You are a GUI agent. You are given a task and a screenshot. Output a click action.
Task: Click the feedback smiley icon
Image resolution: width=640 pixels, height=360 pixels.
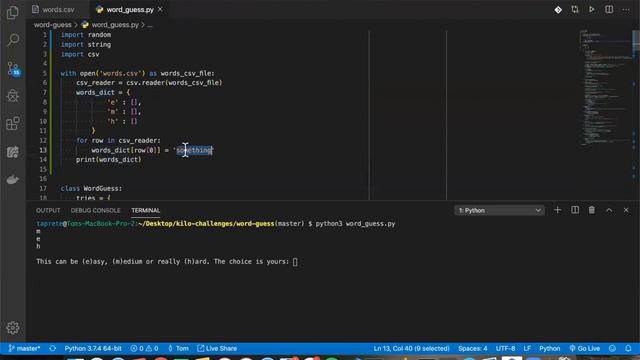(x=612, y=348)
